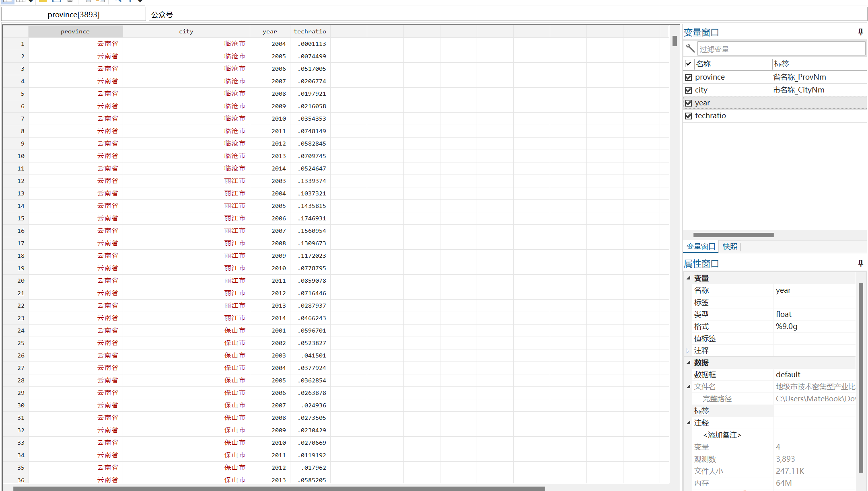Toggle the select-all checkbox next to 名称
Image resolution: width=868 pixels, height=491 pixels.
pyautogui.click(x=689, y=64)
